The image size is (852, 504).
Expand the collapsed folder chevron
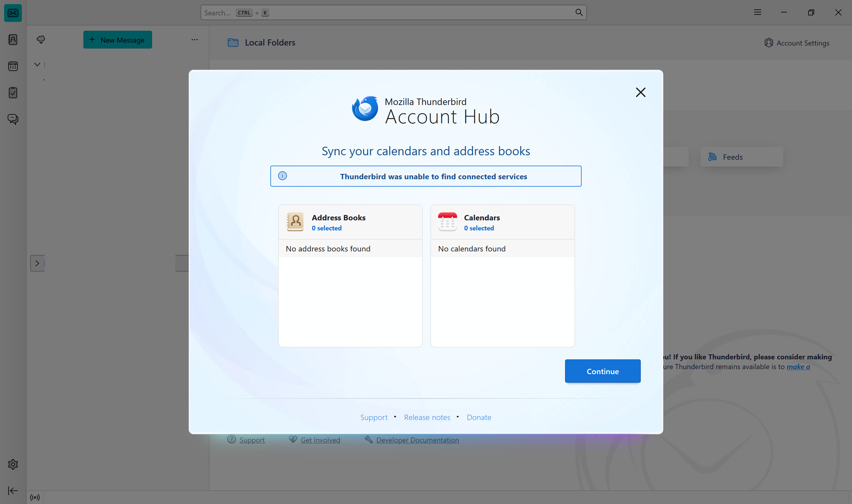(37, 263)
